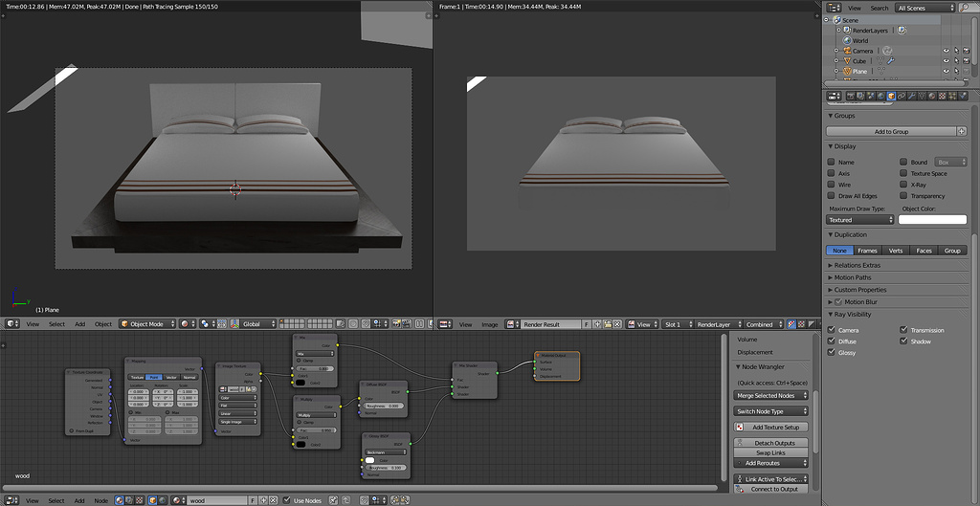This screenshot has width=980, height=506.
Task: Open the All Scenes dropdown in outliner
Action: tap(925, 8)
